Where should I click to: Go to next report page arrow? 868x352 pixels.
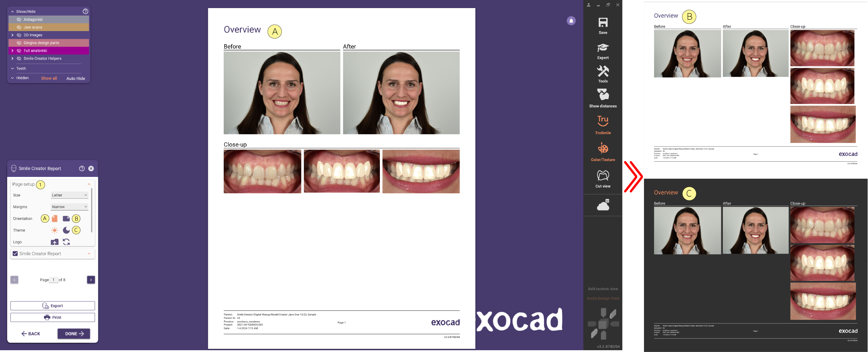91,280
